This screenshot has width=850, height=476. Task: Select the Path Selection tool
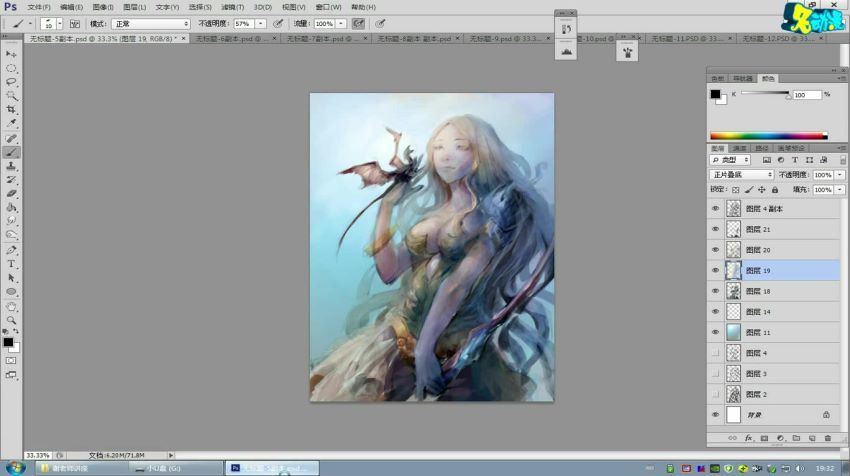(11, 278)
